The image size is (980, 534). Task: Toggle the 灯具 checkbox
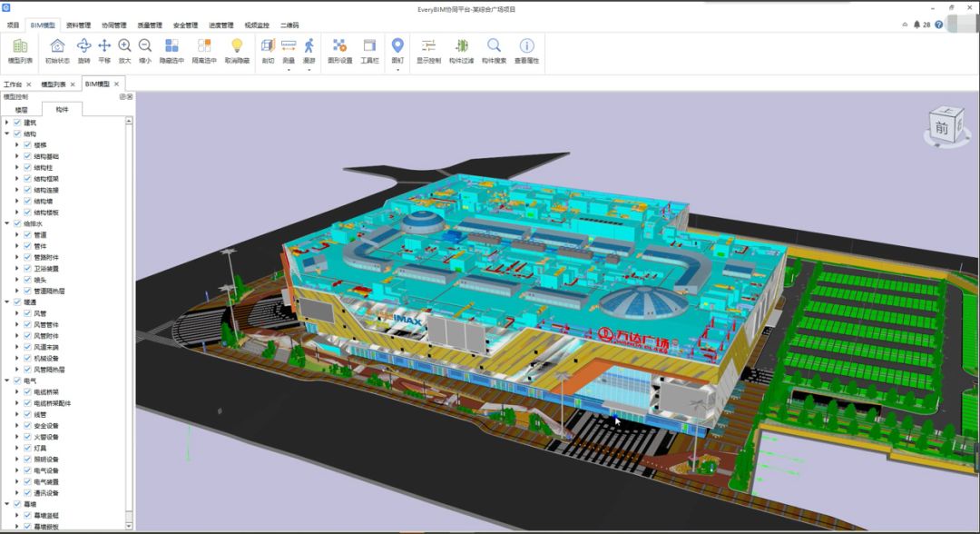click(27, 448)
